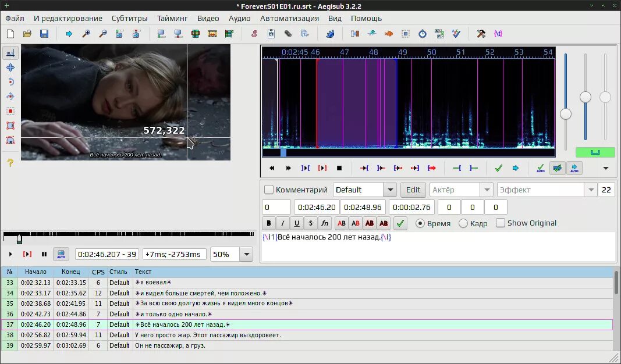This screenshot has width=621, height=364.
Task: Tick the Show Original checkbox
Action: [x=501, y=223]
